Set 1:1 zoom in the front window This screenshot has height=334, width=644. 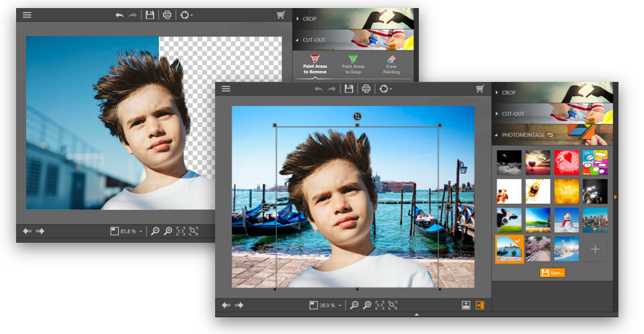coord(380,305)
